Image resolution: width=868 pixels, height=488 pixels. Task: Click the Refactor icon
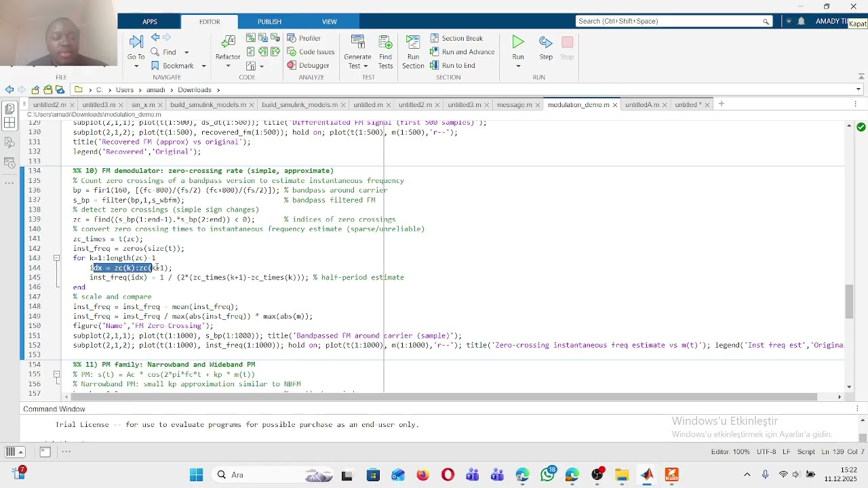click(x=228, y=42)
